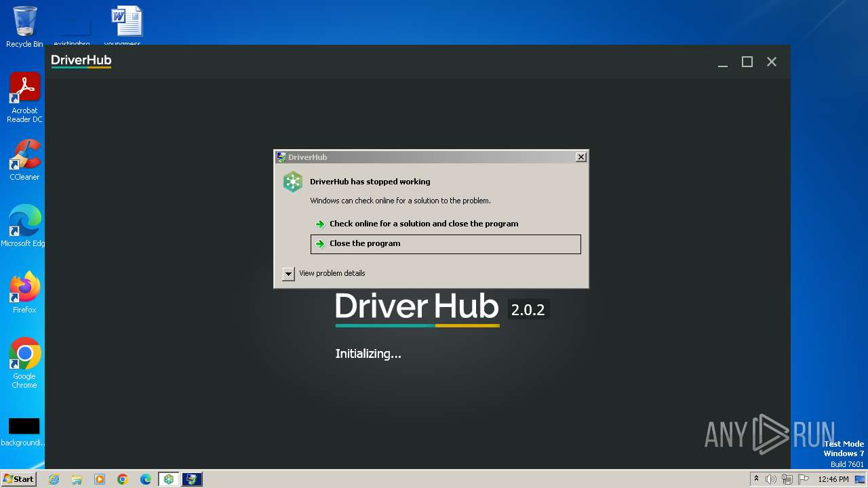Open Acrobat Reader DC shortcut
The width and height of the screenshot is (868, 488).
pyautogui.click(x=24, y=98)
